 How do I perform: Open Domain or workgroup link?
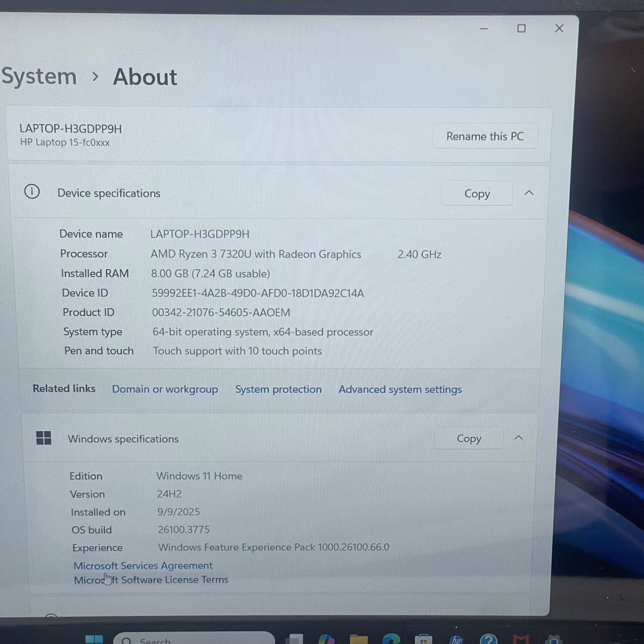[x=165, y=389]
